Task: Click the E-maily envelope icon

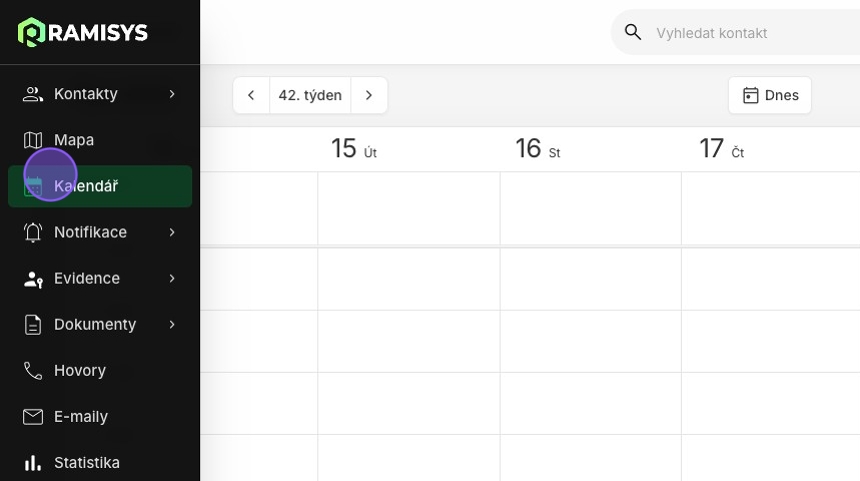Action: pyautogui.click(x=33, y=417)
